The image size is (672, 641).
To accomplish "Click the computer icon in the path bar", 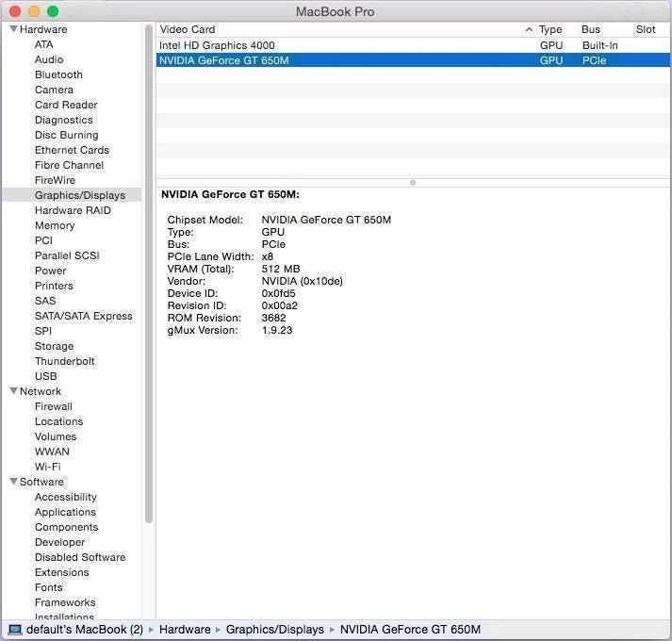I will pyautogui.click(x=15, y=630).
